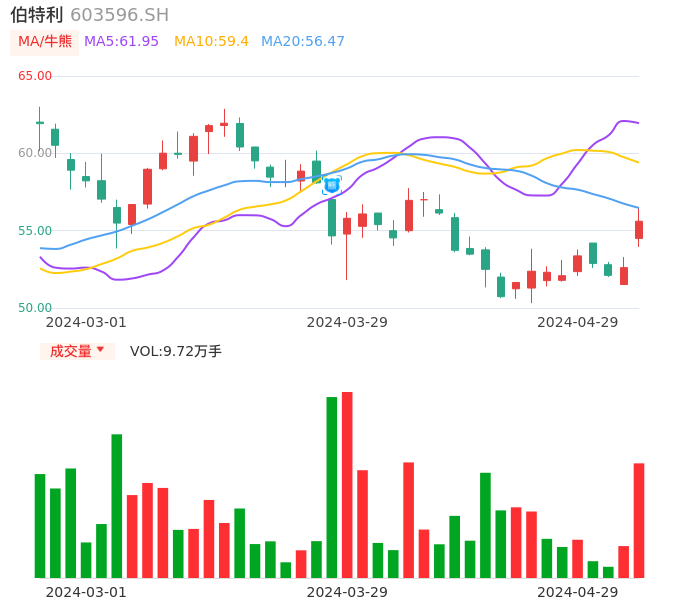Click the VOL:9.72万手 volume readout
Viewport: 686px width, 606px height.
[175, 351]
